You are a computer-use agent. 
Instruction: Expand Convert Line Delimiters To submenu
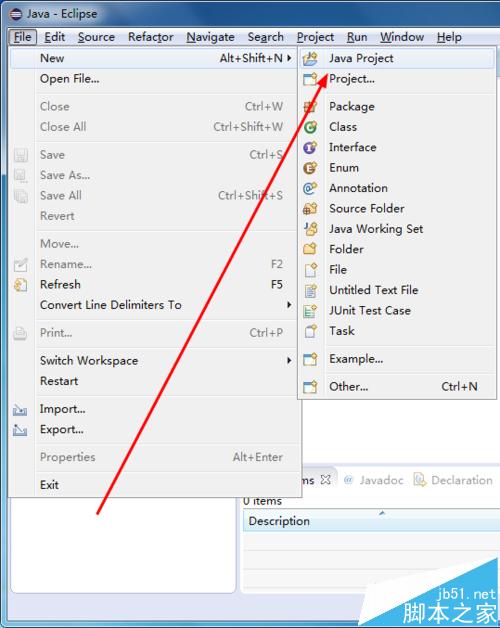289,305
